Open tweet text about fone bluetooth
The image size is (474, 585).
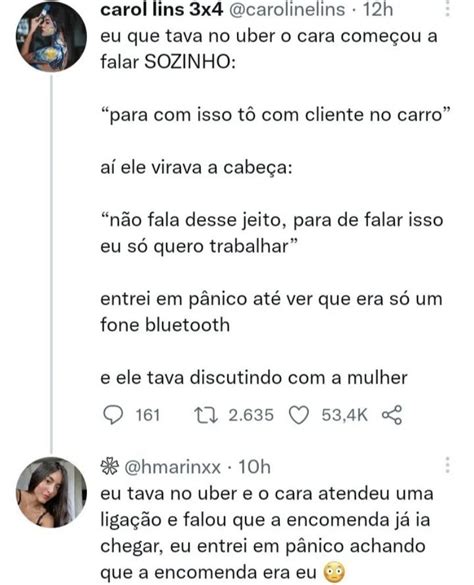[x=271, y=312]
